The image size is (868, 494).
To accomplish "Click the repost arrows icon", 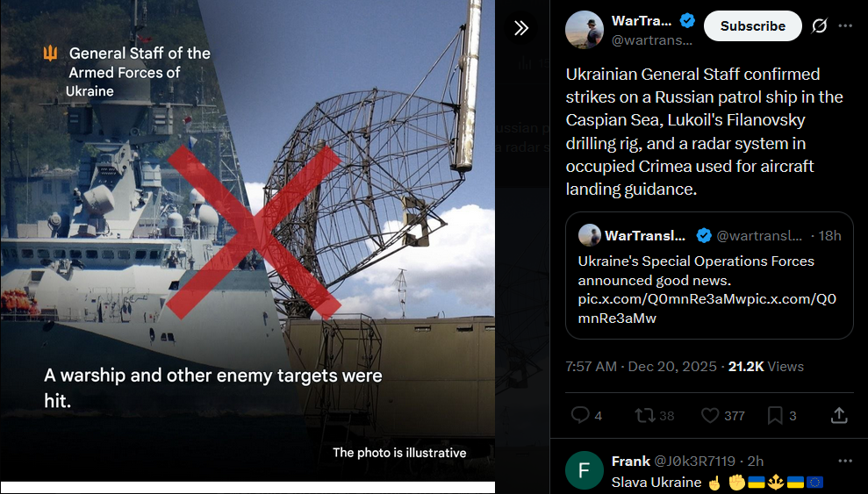I will [x=644, y=415].
